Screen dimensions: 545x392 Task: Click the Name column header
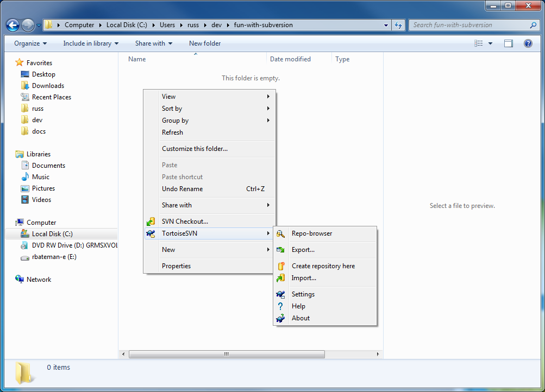pyautogui.click(x=195, y=59)
